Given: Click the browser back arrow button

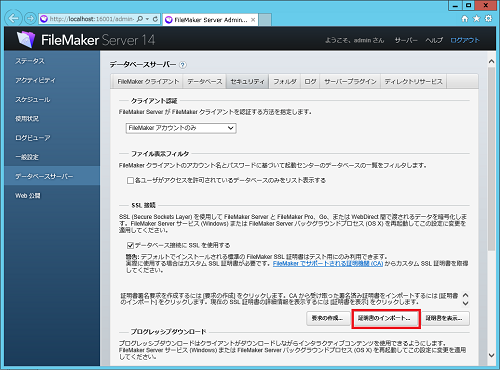Looking at the screenshot, I should (x=13, y=18).
